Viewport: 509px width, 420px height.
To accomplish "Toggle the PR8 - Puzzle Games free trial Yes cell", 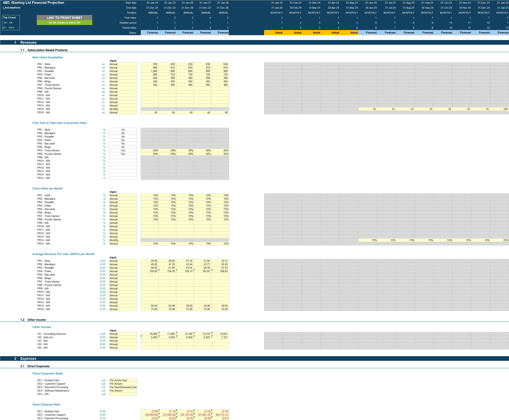I will [123, 154].
